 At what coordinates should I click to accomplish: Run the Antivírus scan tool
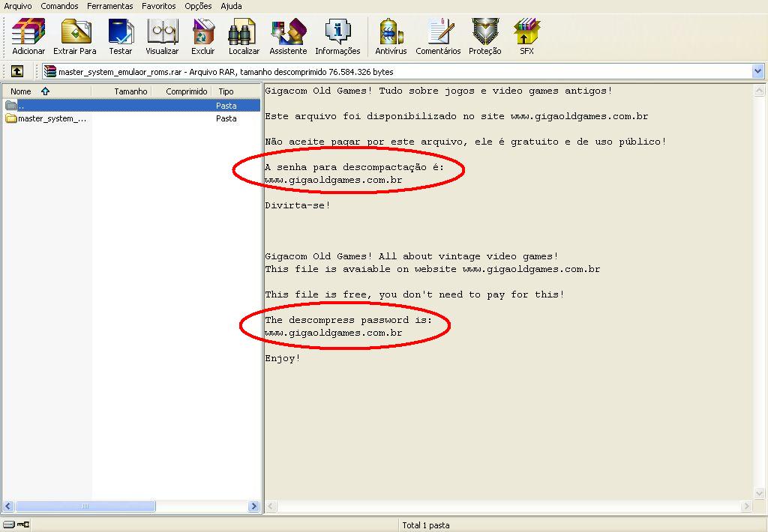point(391,37)
